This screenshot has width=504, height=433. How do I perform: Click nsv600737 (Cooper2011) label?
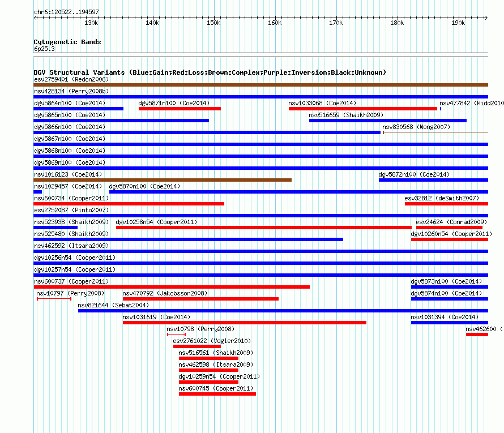point(71,281)
